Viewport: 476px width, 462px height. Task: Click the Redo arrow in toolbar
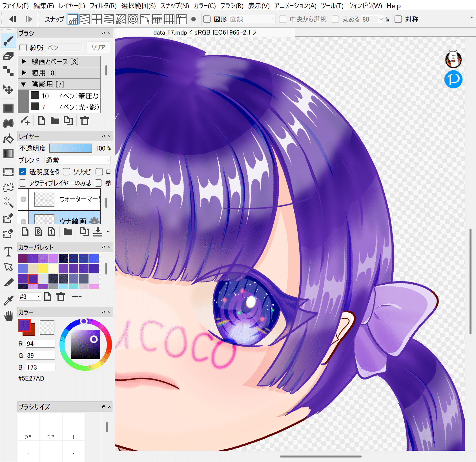(x=28, y=19)
